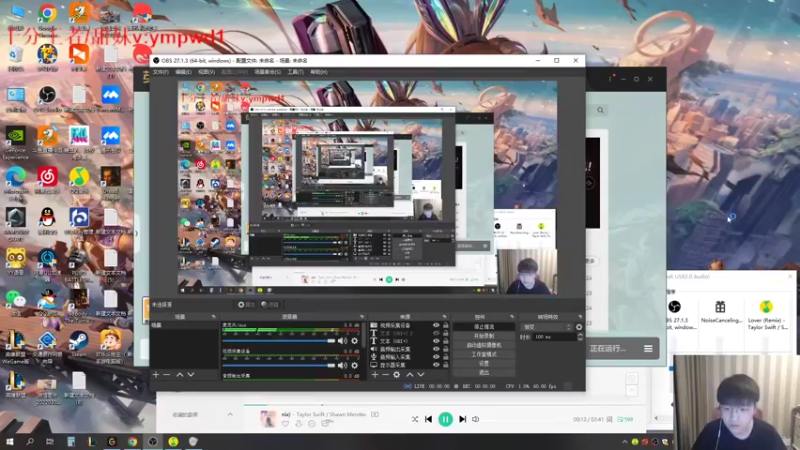Click the Exit button in controls
The image size is (800, 450).
coord(484,372)
